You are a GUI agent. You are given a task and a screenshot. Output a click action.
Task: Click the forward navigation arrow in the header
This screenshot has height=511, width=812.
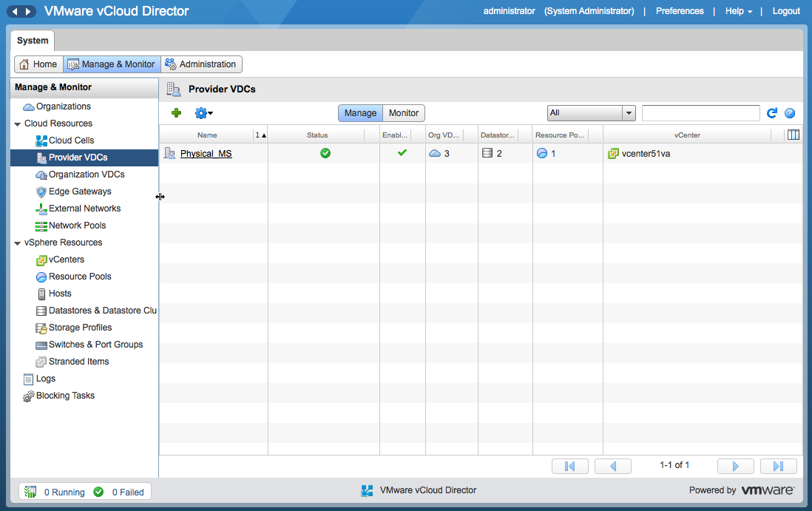pos(29,11)
